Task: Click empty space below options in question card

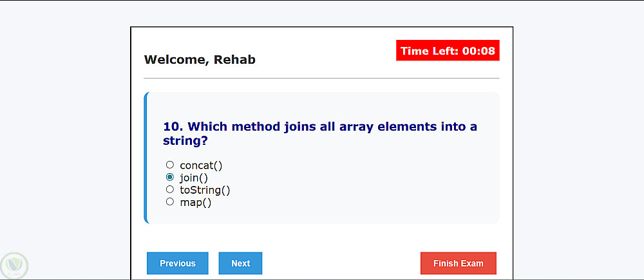Action: point(322,216)
